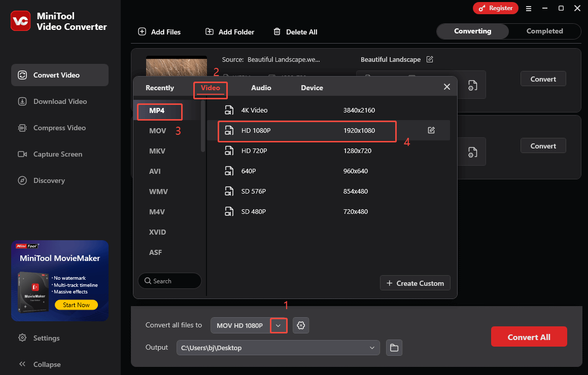588x375 pixels.
Task: Click the format Search field
Action: [169, 281]
